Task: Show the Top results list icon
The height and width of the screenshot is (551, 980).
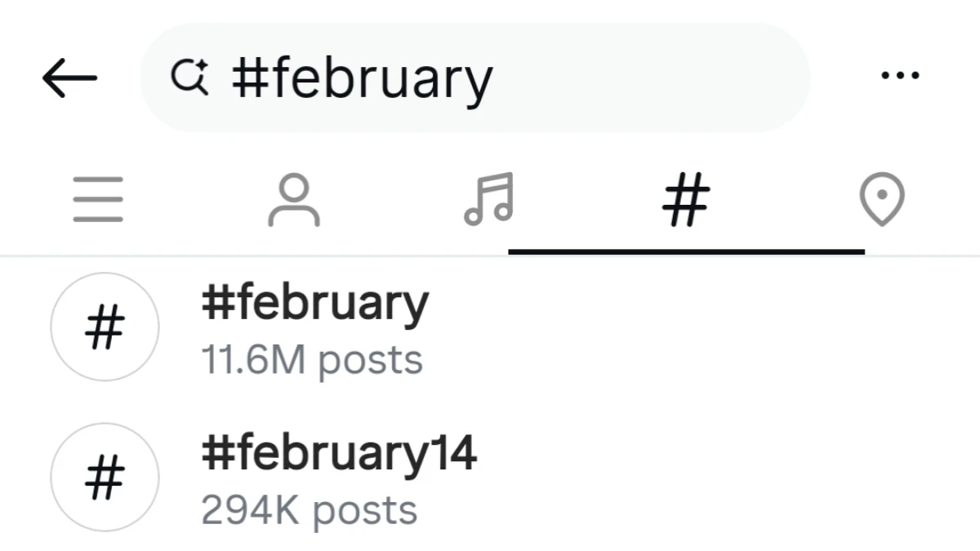Action: point(98,198)
